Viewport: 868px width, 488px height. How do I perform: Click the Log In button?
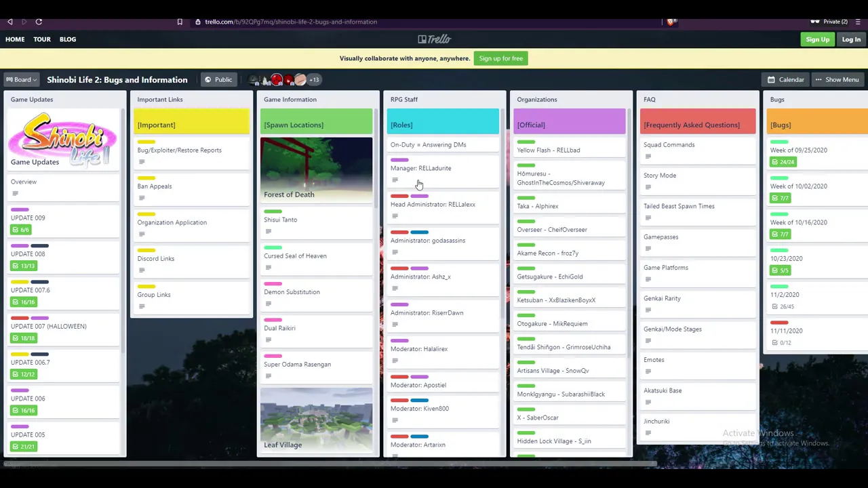851,39
